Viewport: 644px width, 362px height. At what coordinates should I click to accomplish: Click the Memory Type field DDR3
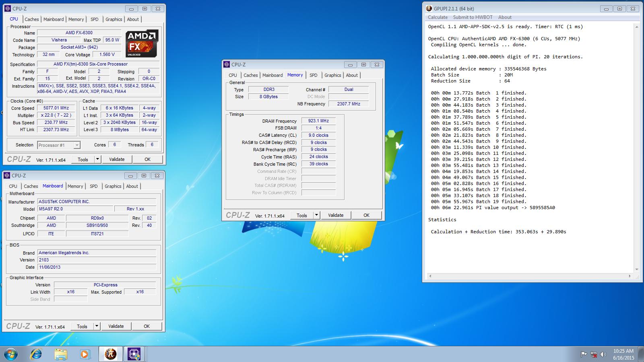pos(268,90)
